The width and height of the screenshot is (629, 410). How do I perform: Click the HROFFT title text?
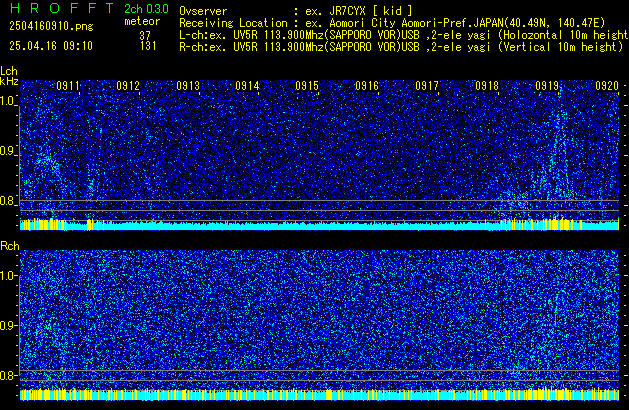(x=62, y=8)
